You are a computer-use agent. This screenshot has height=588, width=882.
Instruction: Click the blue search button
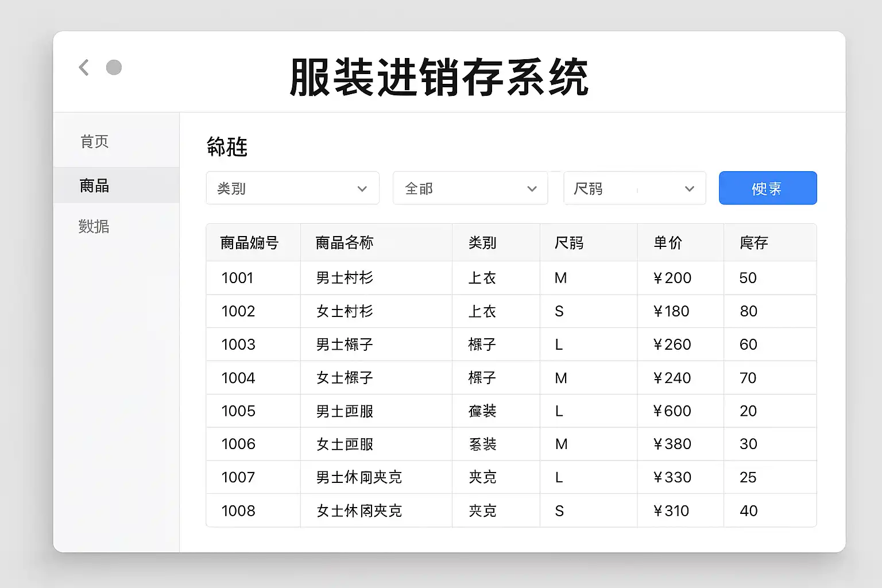pos(767,188)
